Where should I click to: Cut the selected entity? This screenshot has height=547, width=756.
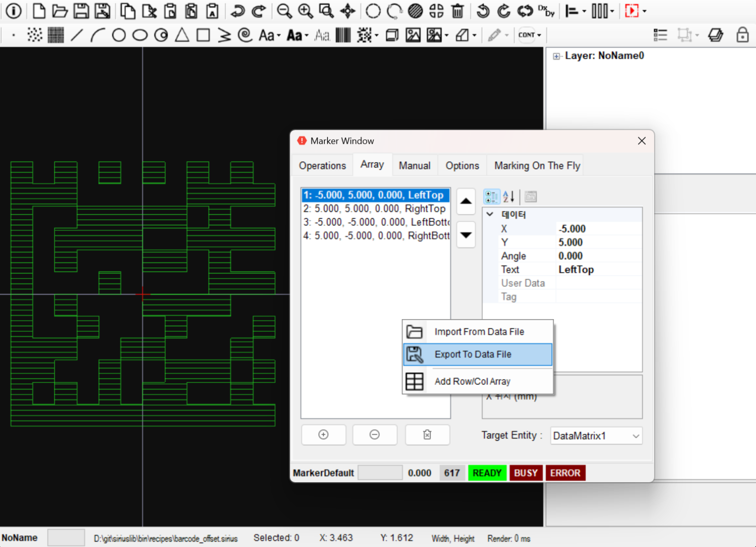point(149,11)
